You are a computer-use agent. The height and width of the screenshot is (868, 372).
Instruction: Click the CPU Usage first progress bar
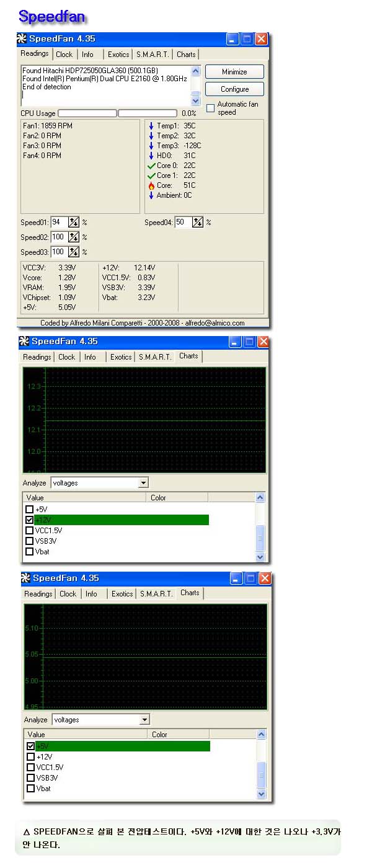coord(87,113)
